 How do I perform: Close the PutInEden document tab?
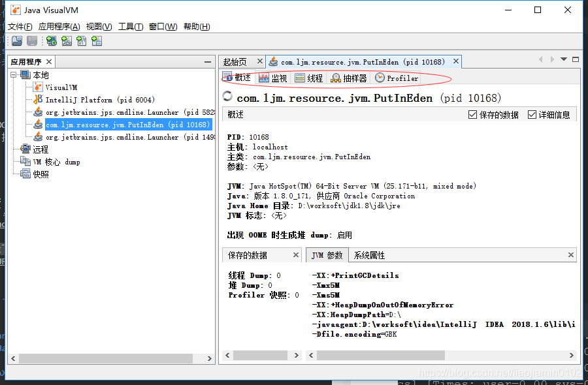tap(455, 61)
